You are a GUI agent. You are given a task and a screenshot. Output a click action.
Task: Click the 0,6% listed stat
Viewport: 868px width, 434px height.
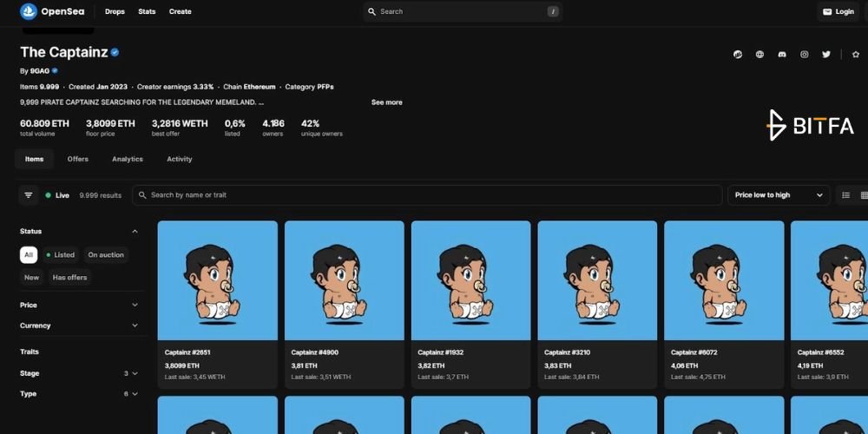234,127
